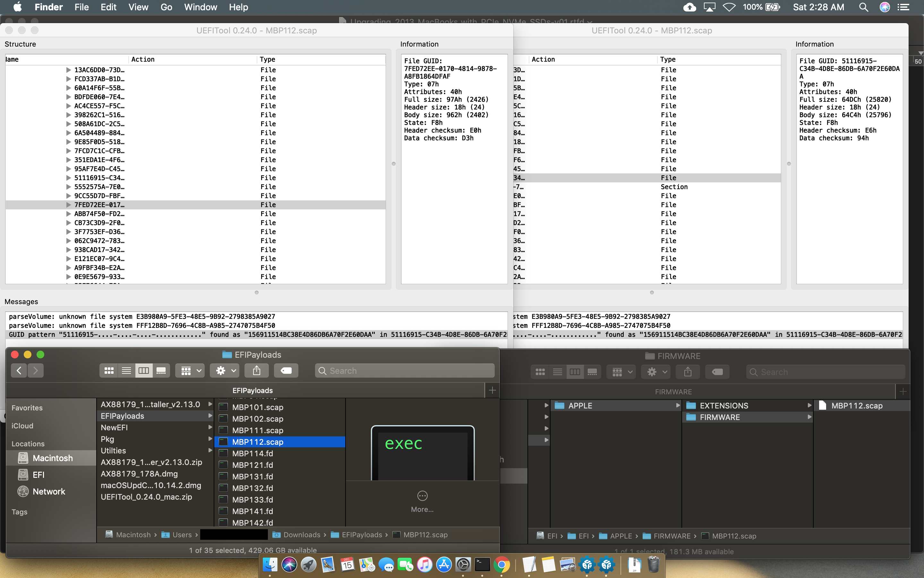Open Notes from the Dock
924x578 pixels.
coord(549,564)
